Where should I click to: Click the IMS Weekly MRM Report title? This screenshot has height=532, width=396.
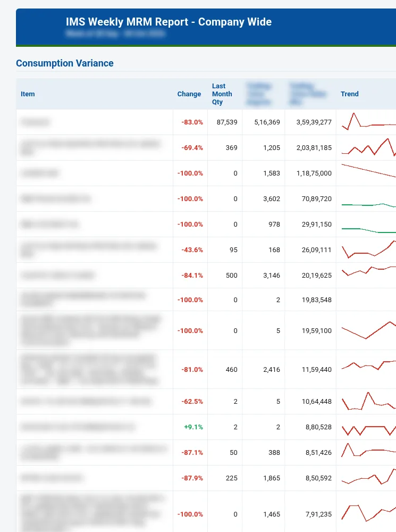(168, 22)
